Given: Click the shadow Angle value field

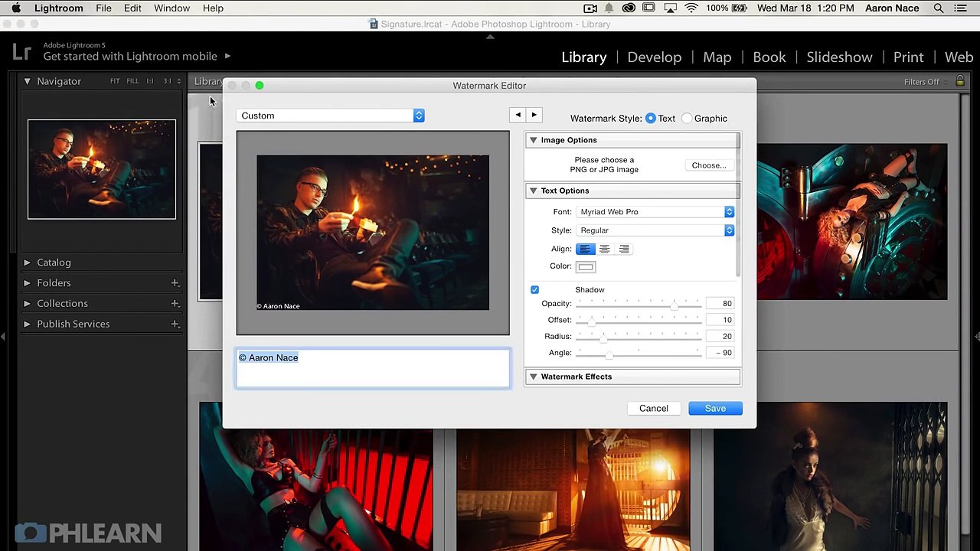Looking at the screenshot, I should 720,353.
